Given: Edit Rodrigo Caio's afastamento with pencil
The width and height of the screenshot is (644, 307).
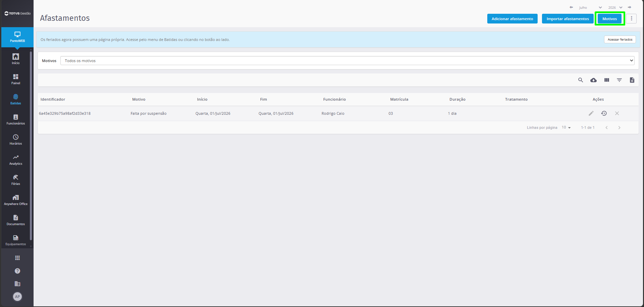Looking at the screenshot, I should [591, 113].
